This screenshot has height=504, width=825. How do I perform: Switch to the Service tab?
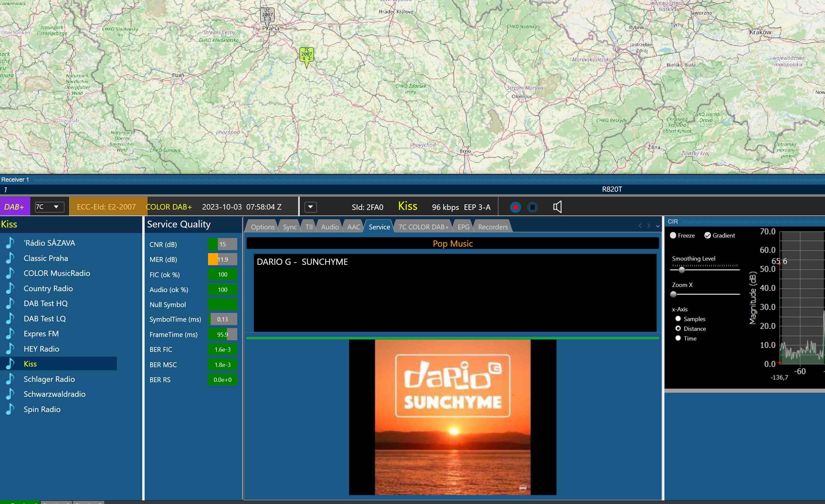click(379, 226)
